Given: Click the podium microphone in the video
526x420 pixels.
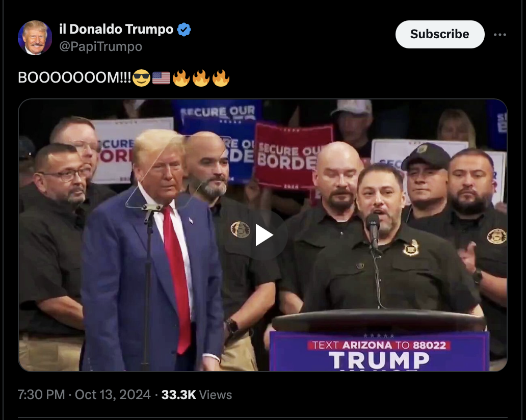Looking at the screenshot, I should pyautogui.click(x=373, y=228).
